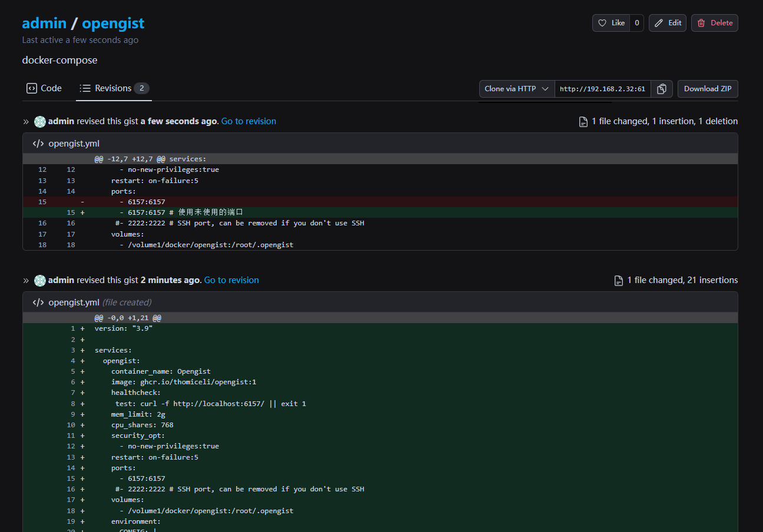Select the Revisions tab
The width and height of the screenshot is (763, 532).
pos(114,88)
